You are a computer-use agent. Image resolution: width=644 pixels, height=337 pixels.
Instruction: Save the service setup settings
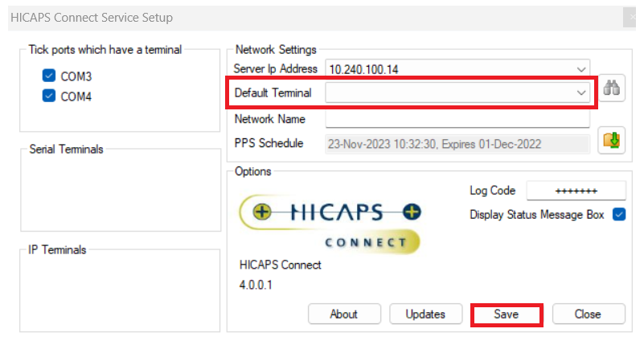507,314
